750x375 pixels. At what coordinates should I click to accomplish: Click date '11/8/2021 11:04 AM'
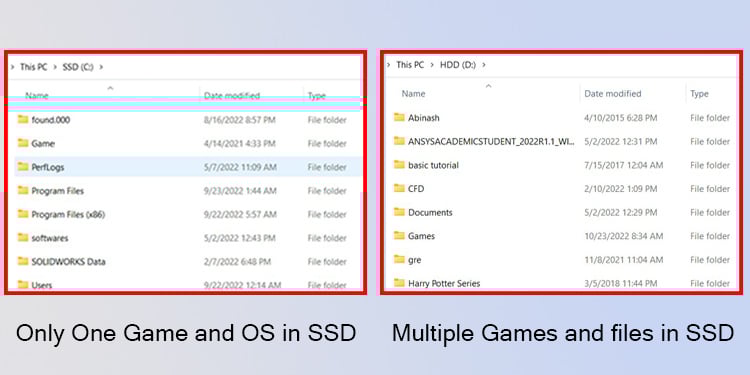point(624,260)
